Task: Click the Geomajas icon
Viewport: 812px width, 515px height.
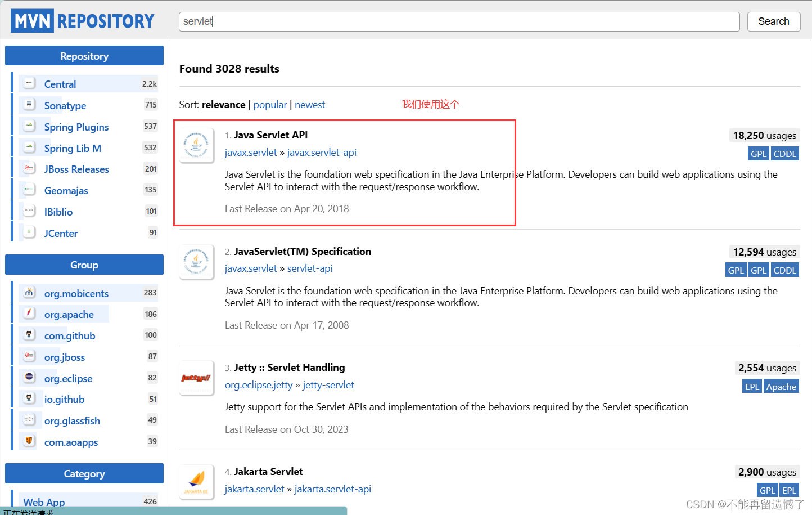Action: [29, 189]
